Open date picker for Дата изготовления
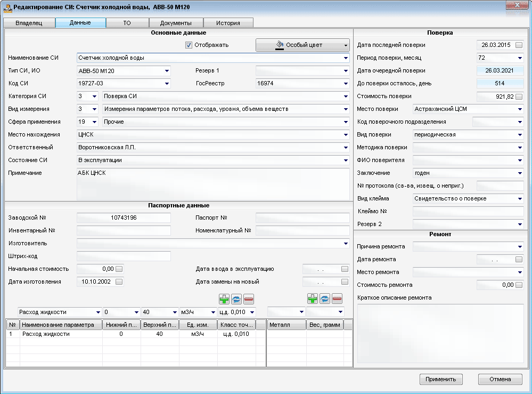 [119, 282]
